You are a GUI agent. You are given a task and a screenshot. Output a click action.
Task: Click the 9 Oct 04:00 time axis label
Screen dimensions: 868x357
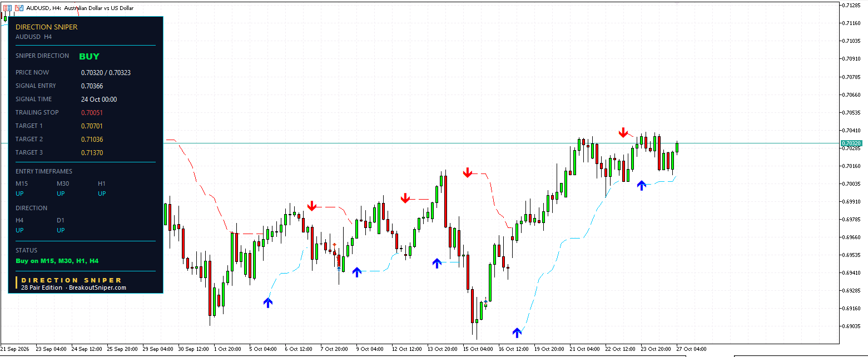coord(371,349)
